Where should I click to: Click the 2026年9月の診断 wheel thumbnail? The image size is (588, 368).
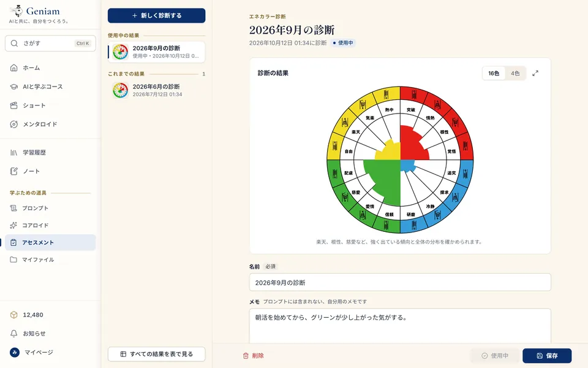121,52
